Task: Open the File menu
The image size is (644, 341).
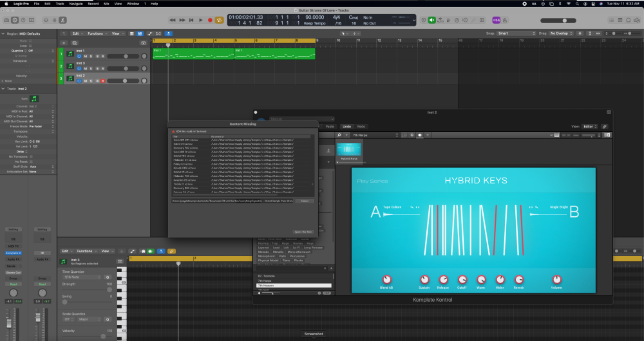Action: tap(37, 4)
